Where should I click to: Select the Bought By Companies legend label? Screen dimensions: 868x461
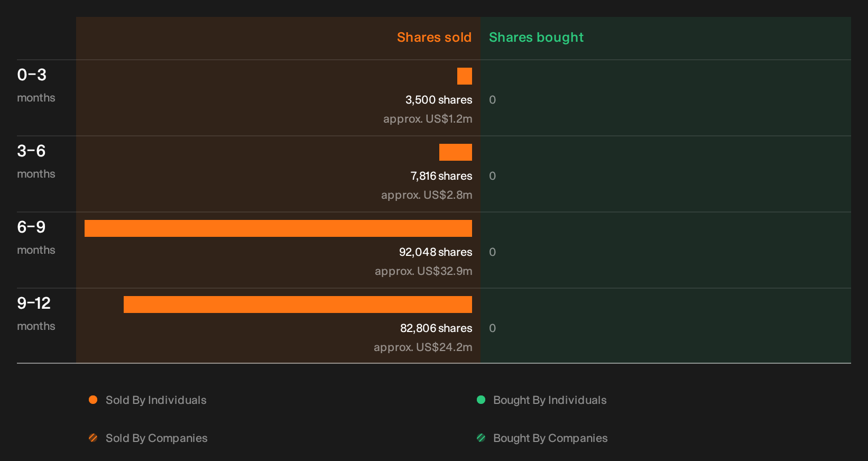[550, 438]
